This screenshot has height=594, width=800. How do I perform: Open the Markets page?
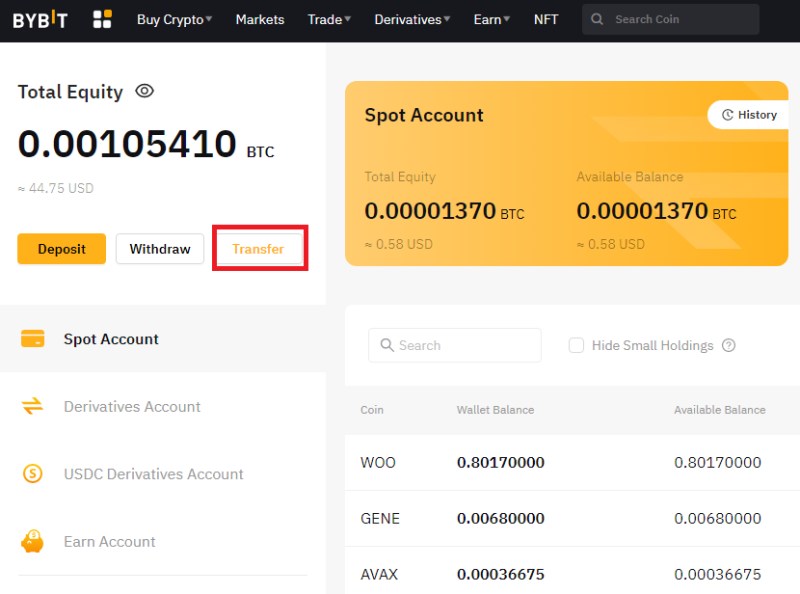point(260,19)
